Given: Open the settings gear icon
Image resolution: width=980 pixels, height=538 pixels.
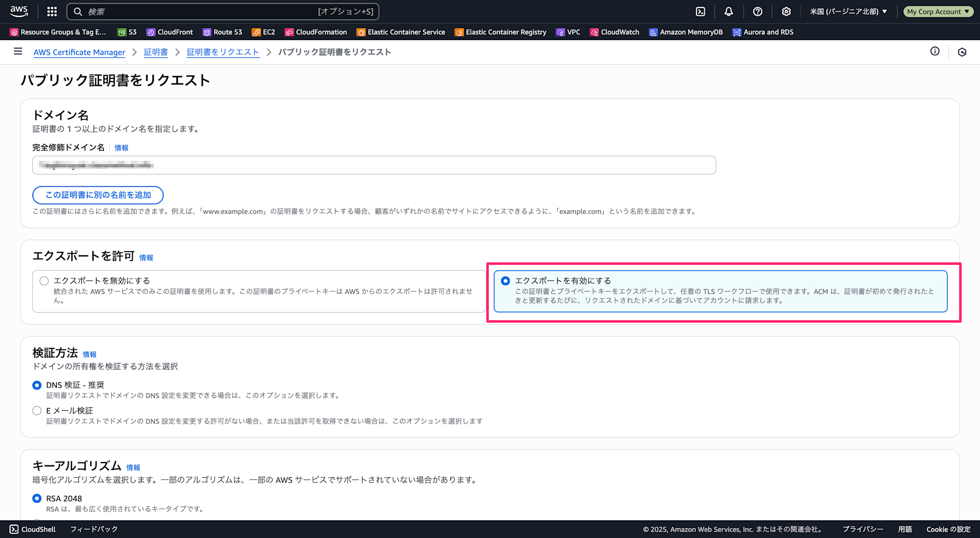Looking at the screenshot, I should [x=786, y=12].
